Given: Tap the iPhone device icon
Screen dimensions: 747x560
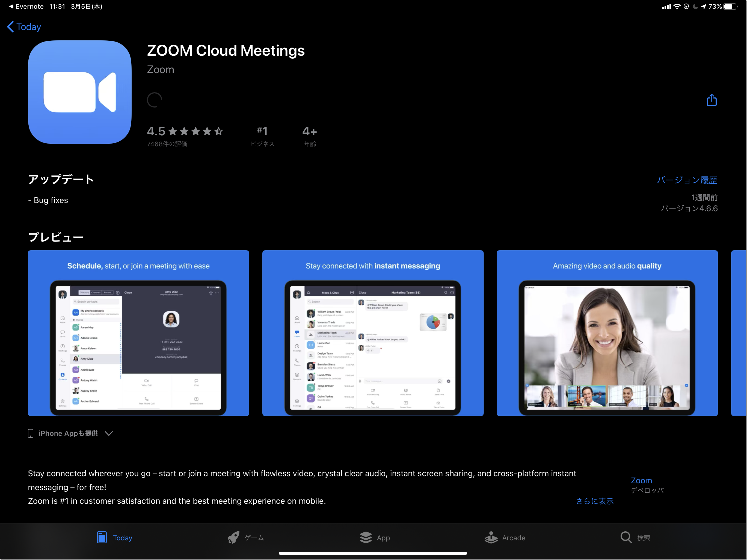Looking at the screenshot, I should tap(30, 433).
